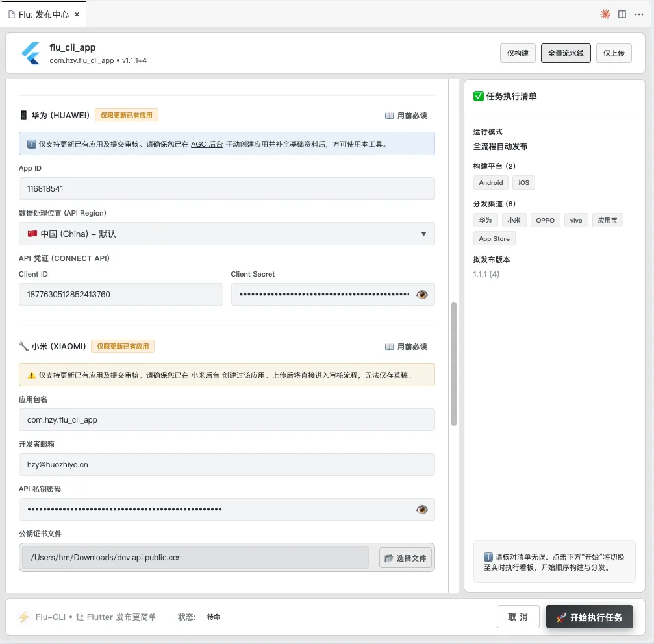Click the wrench icon next to 小米 (XIAOMI)
This screenshot has height=644, width=654.
click(x=23, y=347)
